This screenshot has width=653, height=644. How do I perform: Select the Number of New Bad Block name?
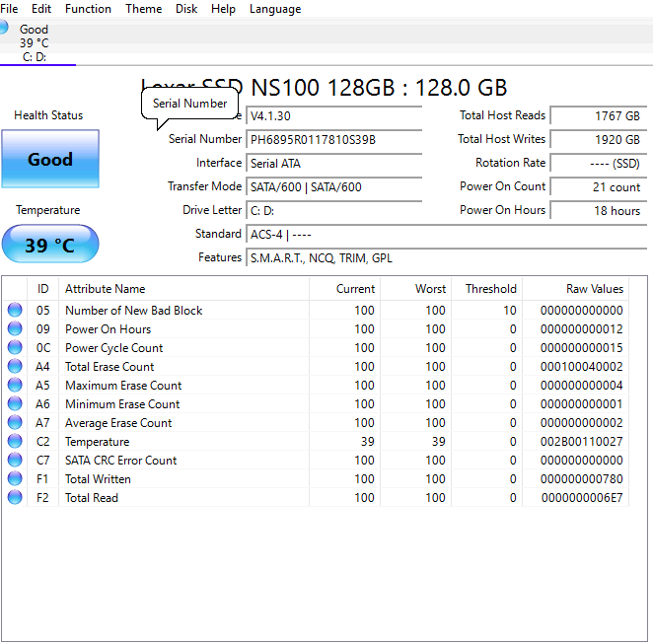point(134,311)
